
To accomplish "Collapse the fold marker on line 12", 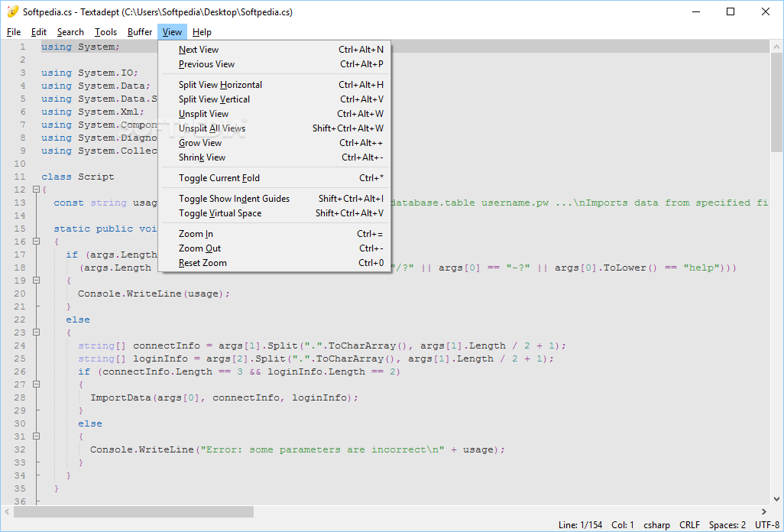I will 36,190.
